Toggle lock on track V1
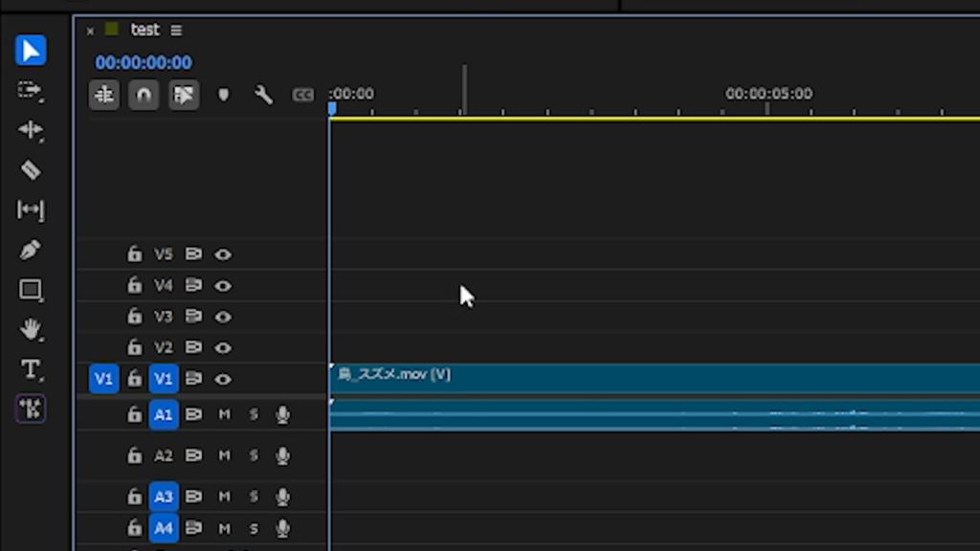 (134, 379)
